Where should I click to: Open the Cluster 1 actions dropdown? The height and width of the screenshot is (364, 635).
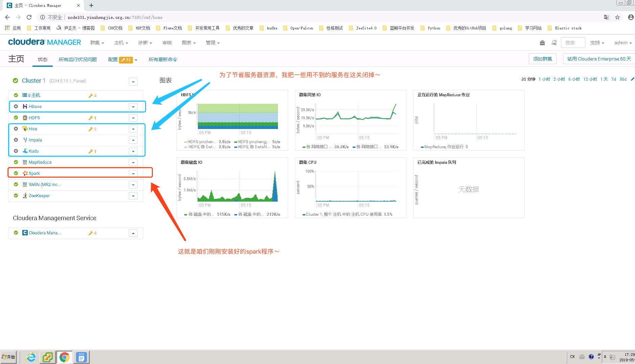point(133,81)
